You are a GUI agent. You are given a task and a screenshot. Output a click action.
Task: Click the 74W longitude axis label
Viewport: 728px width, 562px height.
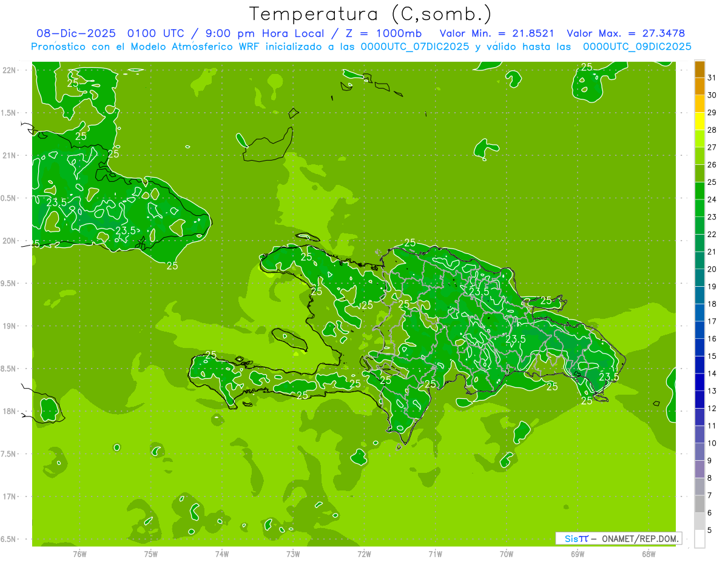click(222, 554)
